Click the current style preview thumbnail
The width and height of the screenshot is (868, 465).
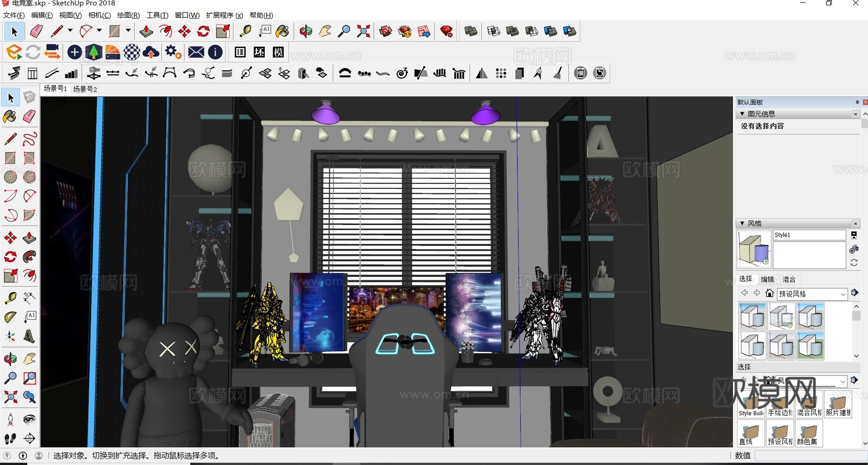click(754, 249)
